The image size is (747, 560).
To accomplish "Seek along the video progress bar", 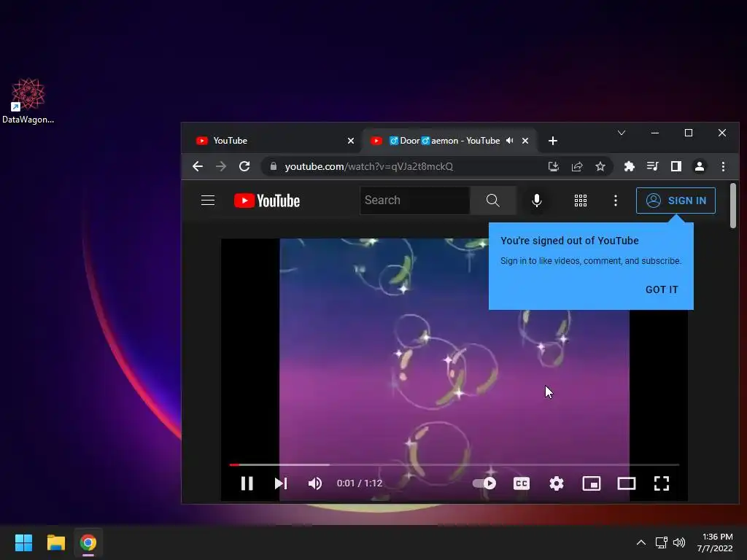I will tap(454, 464).
